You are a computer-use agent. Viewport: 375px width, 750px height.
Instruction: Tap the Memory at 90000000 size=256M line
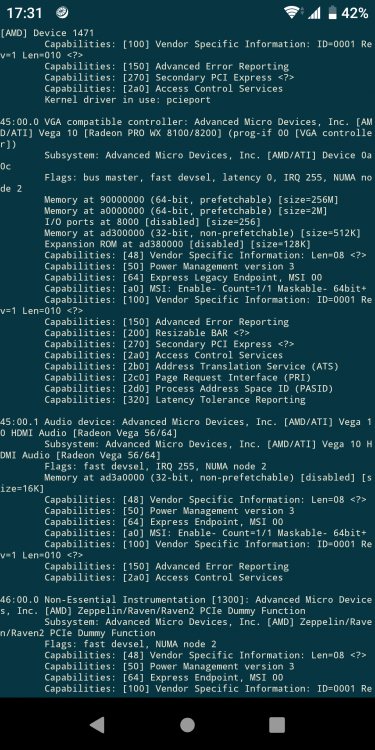[x=186, y=199]
